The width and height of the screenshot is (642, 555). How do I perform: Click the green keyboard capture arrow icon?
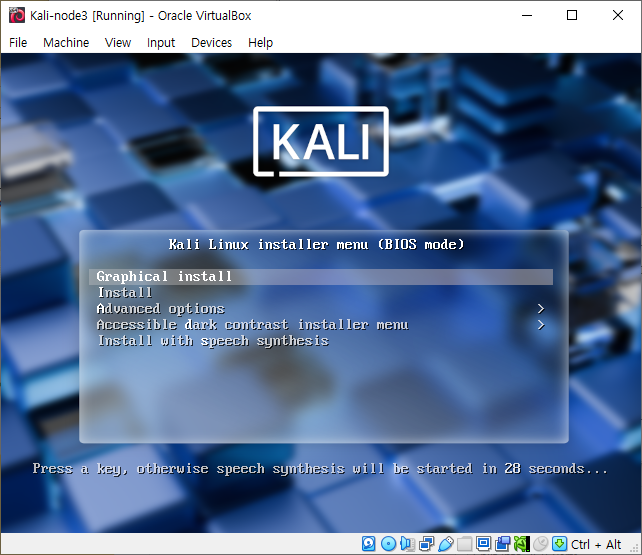click(x=559, y=544)
